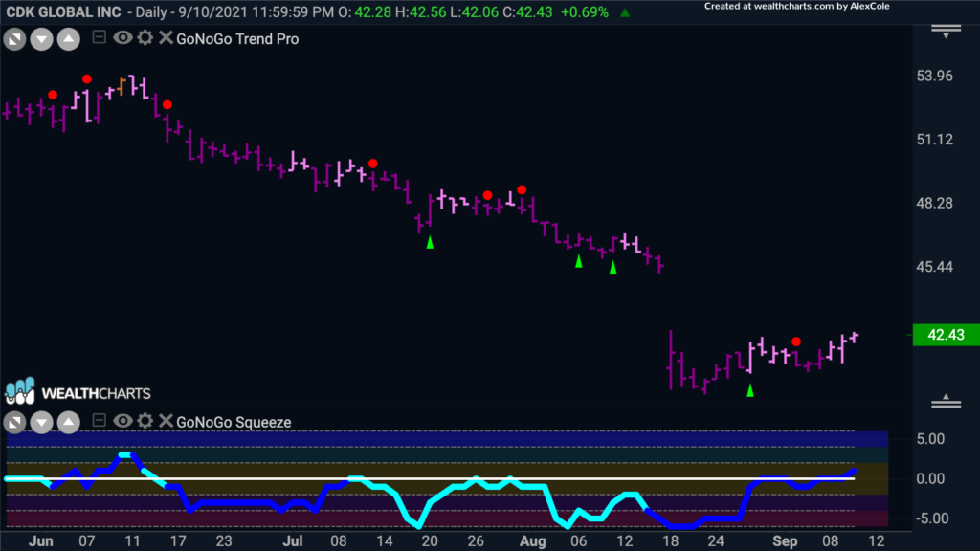
Task: Click the green triangle marker near Aug 06
Action: tap(579, 261)
